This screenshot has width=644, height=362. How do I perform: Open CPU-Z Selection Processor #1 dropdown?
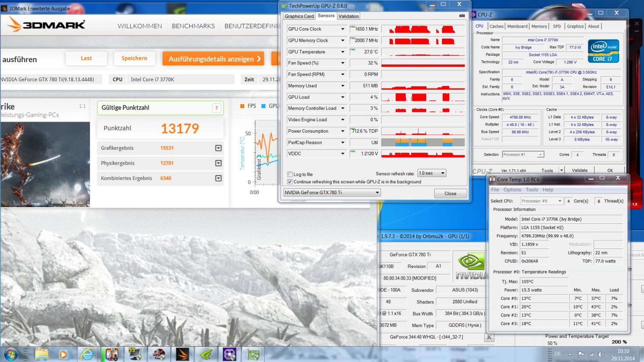tap(523, 154)
